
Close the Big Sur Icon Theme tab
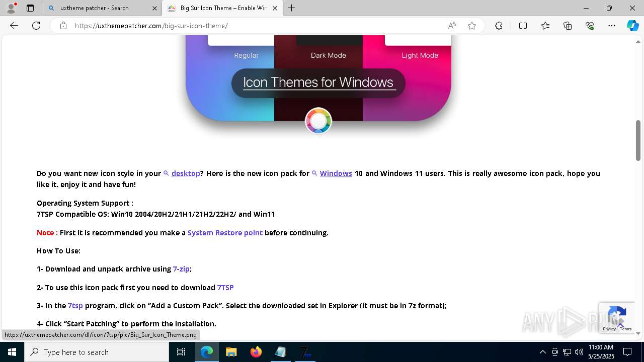(275, 8)
